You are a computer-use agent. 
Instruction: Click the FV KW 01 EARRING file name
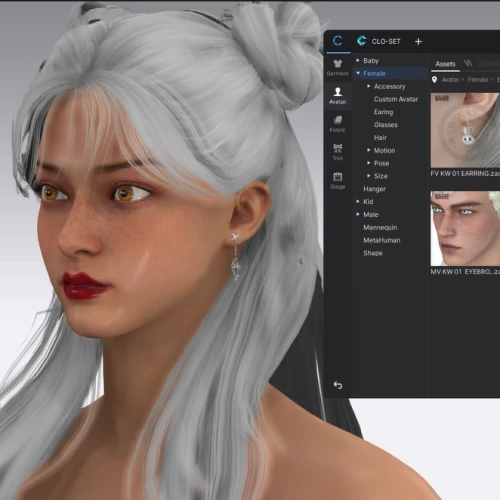465,173
